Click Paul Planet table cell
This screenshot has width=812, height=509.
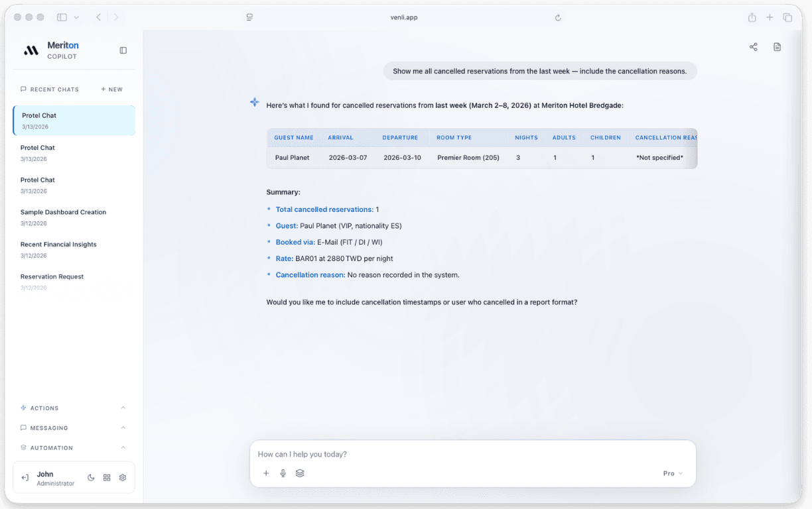click(x=293, y=158)
